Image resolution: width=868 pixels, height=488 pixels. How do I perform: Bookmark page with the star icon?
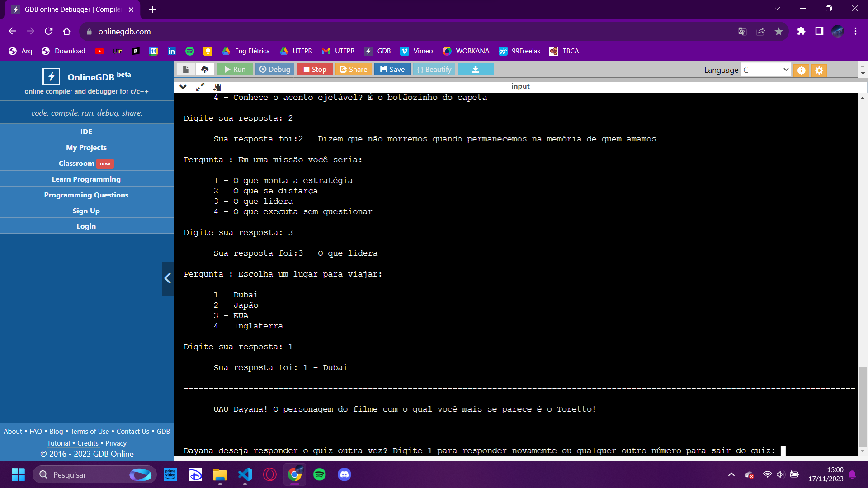point(778,31)
